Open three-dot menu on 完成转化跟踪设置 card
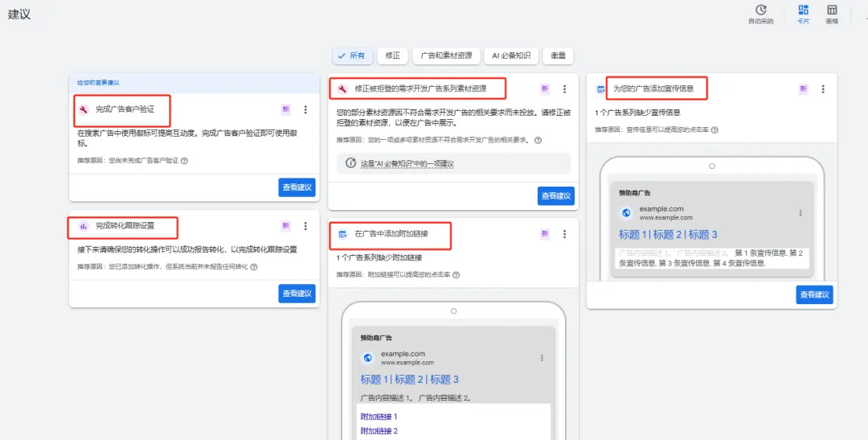This screenshot has height=440, width=868. (305, 226)
